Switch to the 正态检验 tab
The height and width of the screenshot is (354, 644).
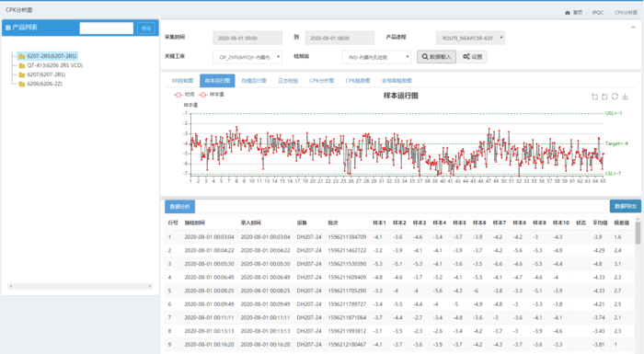(288, 81)
